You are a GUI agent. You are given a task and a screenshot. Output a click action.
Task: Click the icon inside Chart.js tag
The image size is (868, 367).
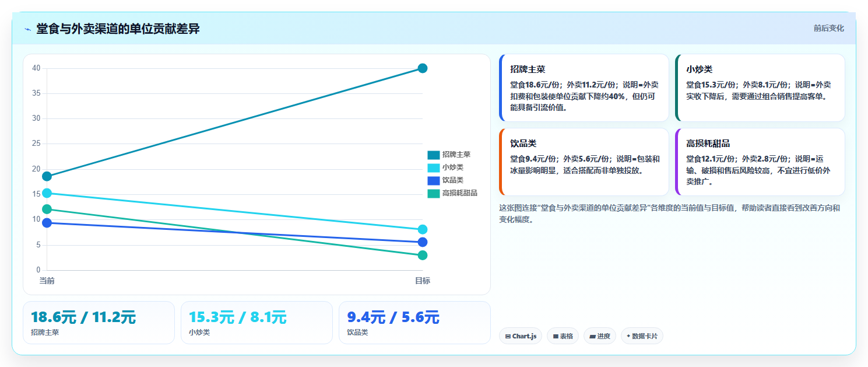[508, 337]
